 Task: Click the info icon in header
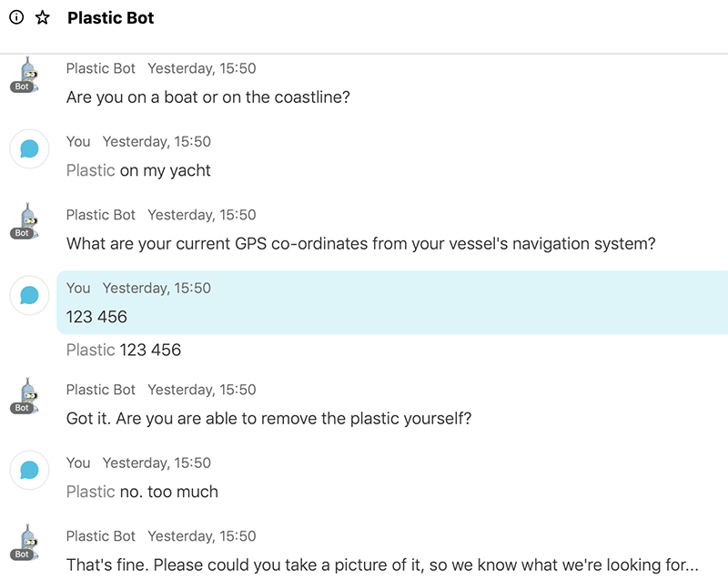(x=16, y=18)
